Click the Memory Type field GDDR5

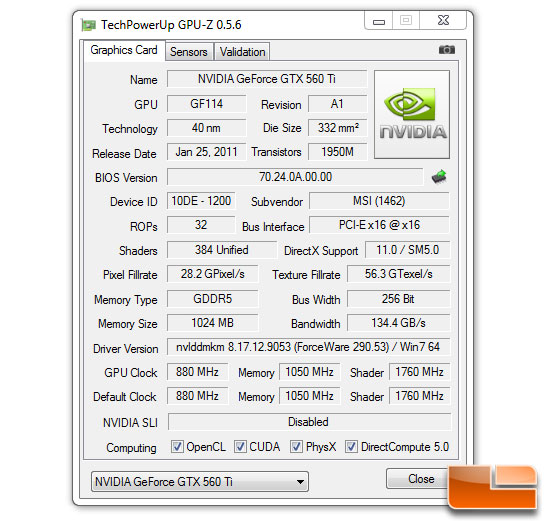click(213, 299)
